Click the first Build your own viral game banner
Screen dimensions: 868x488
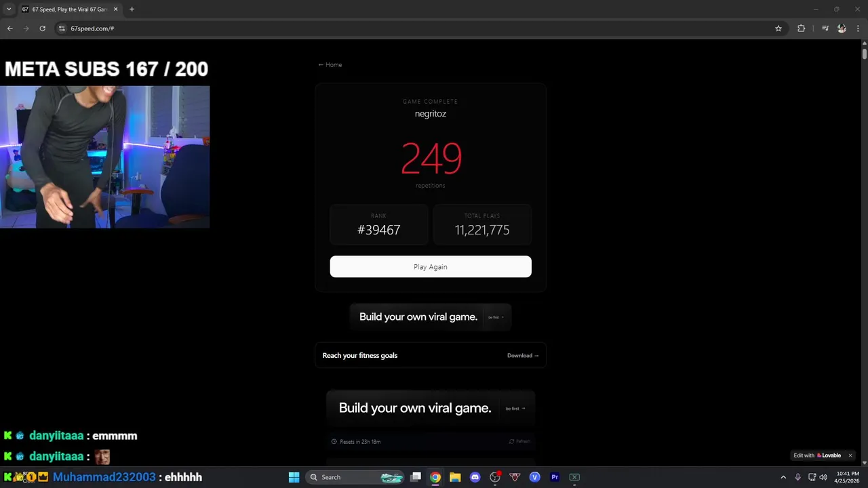[x=431, y=317]
